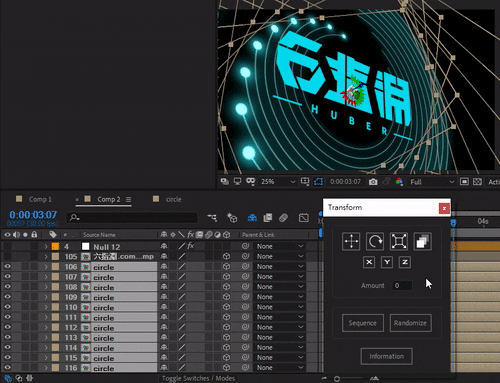500x383 pixels.
Task: Toggle 3D layer cube for layer 107
Action: tap(227, 277)
